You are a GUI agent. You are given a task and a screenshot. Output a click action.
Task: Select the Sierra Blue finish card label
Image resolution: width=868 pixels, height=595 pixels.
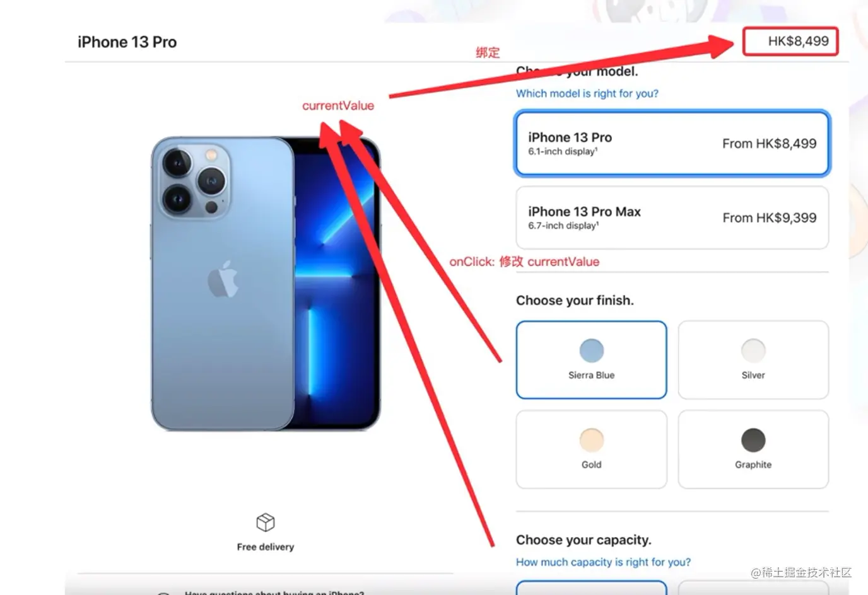pyautogui.click(x=591, y=375)
